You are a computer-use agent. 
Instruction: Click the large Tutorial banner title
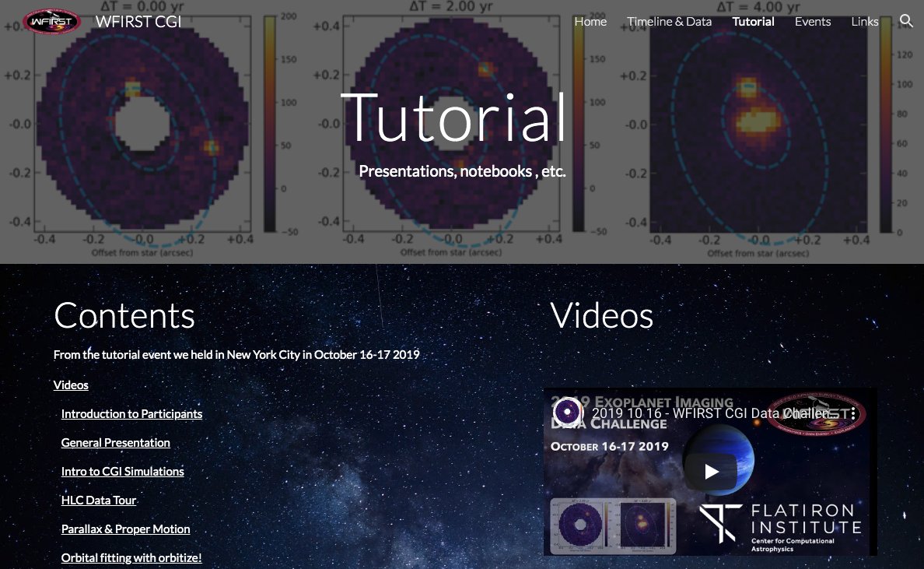[x=453, y=118]
